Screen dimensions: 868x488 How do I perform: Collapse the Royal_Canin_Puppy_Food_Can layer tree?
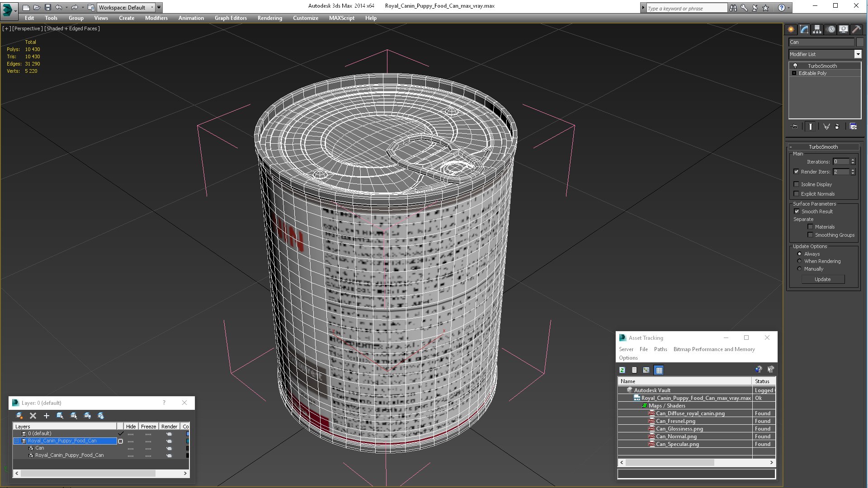[17, 441]
